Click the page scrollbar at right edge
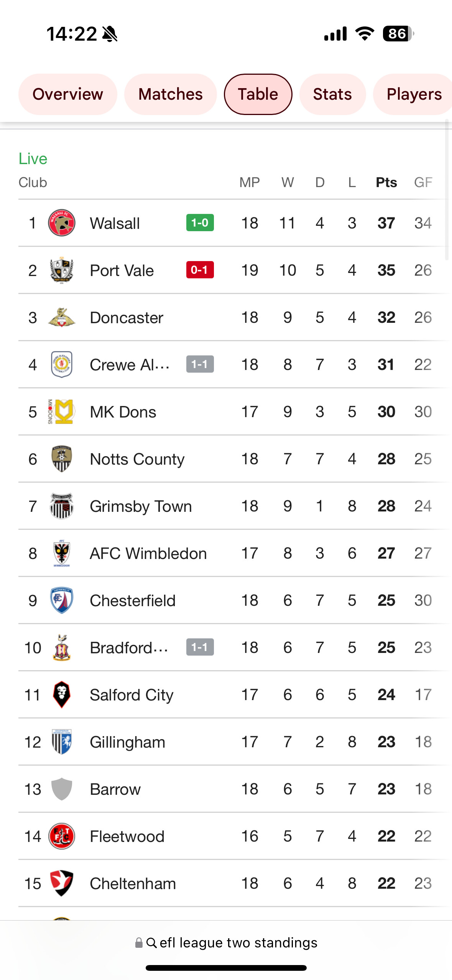The image size is (452, 980). click(x=447, y=190)
